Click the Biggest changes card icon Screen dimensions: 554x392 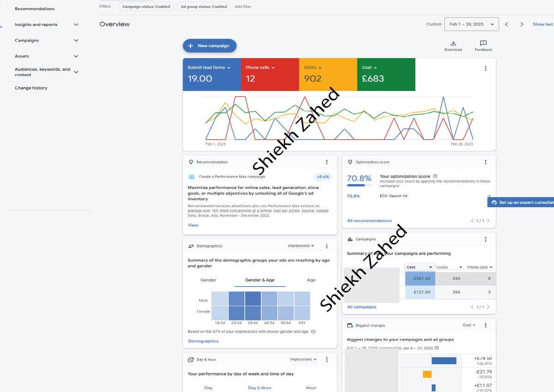(350, 326)
